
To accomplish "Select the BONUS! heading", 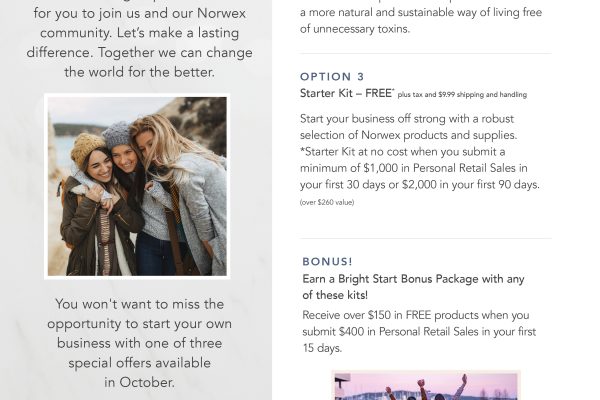I will (326, 263).
